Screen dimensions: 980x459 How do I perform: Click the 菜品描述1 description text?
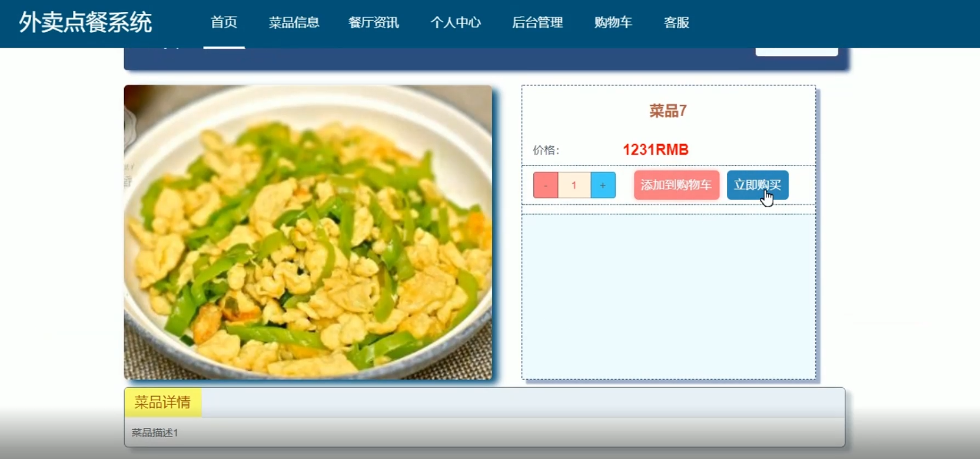click(155, 433)
